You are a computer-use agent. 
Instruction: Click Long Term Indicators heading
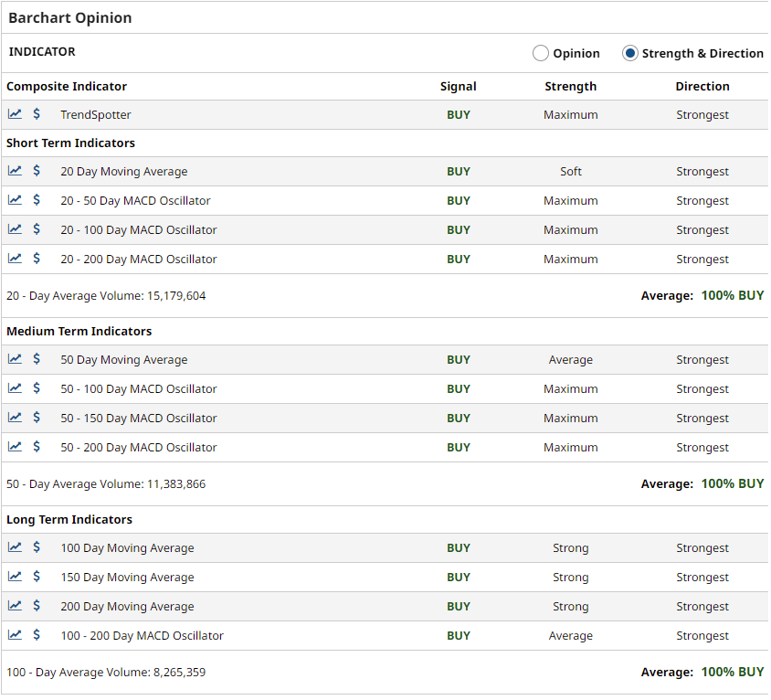tap(69, 520)
